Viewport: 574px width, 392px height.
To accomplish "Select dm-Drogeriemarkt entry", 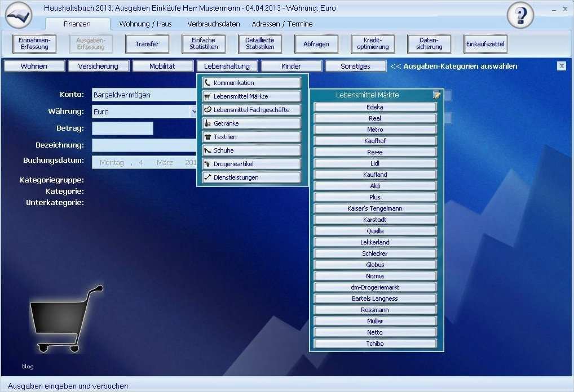I will point(375,287).
